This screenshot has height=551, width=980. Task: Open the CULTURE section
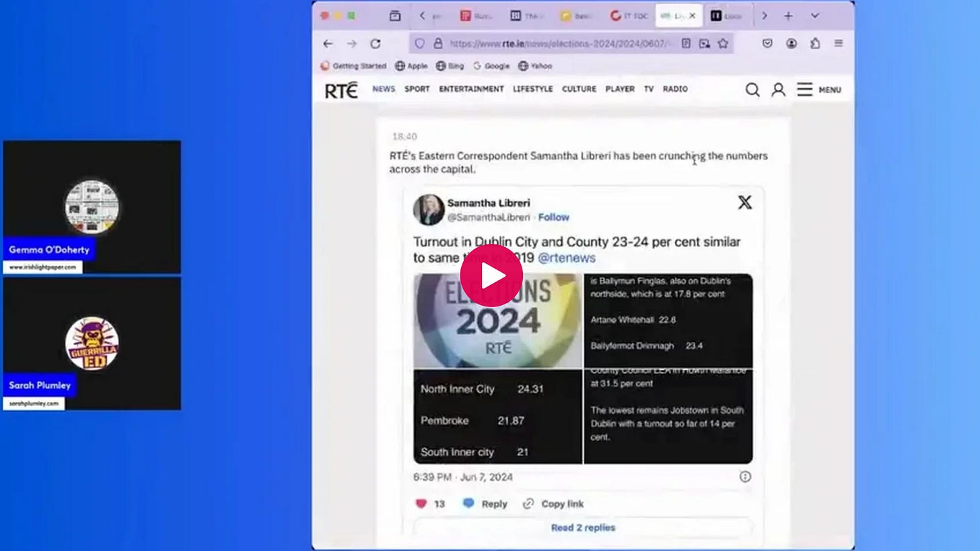tap(579, 89)
